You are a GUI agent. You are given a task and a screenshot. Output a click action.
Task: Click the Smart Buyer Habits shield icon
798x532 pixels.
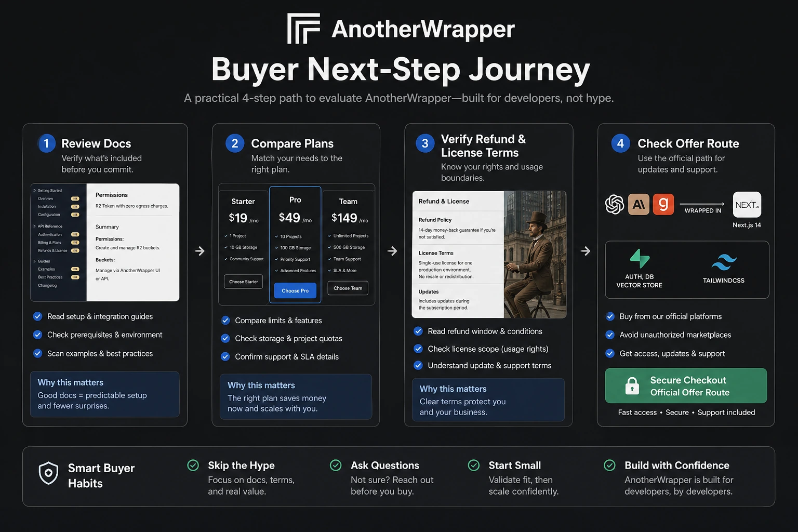pos(48,473)
